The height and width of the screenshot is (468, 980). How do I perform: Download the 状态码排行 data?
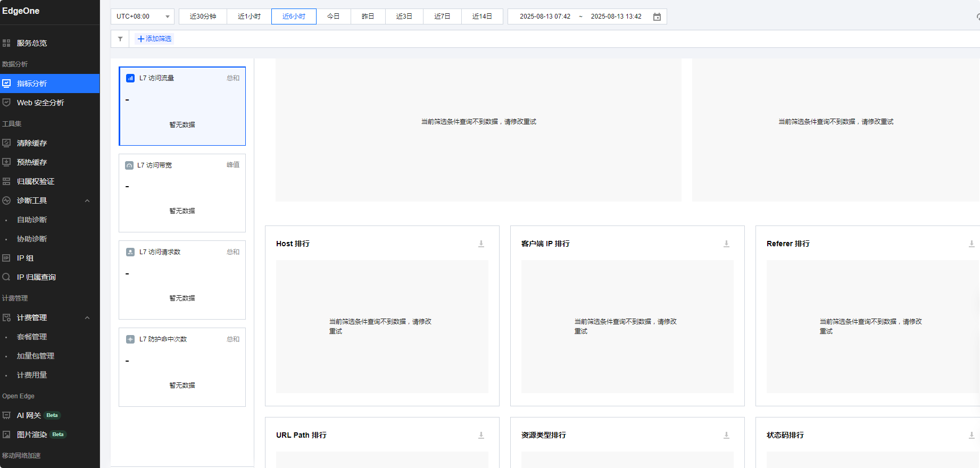(x=971, y=435)
